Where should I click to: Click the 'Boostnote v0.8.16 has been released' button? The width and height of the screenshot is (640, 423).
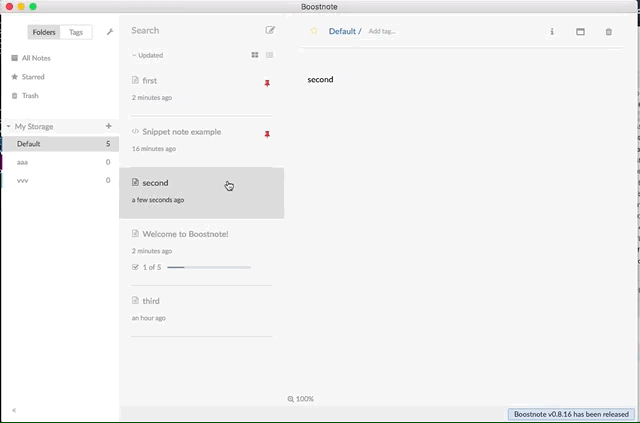pyautogui.click(x=571, y=414)
